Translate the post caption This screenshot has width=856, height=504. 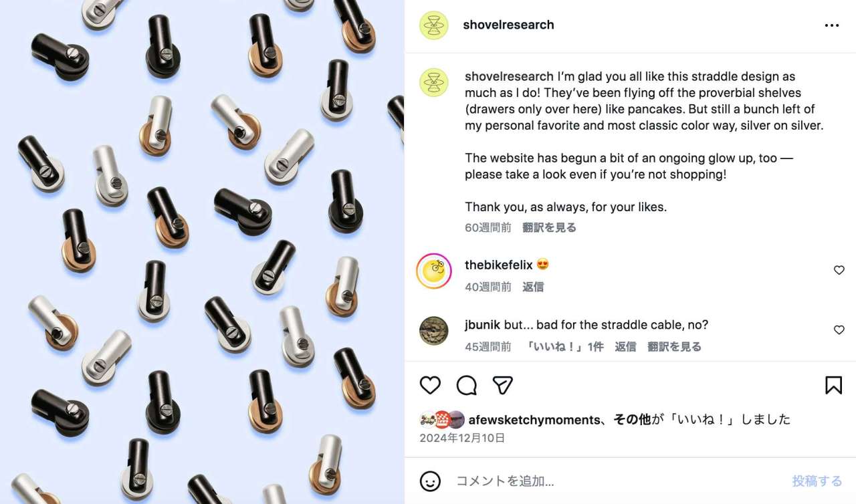(549, 227)
